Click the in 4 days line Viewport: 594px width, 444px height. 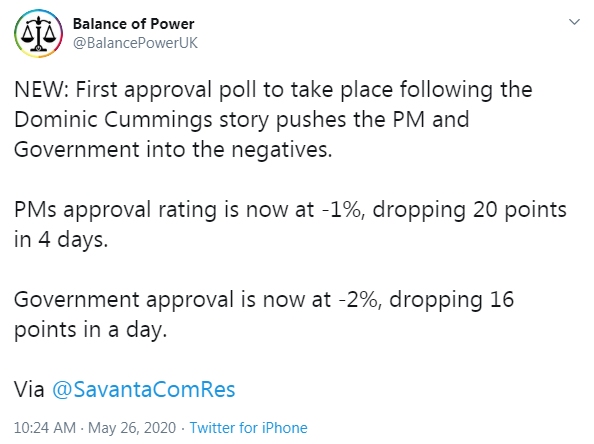pyautogui.click(x=61, y=239)
